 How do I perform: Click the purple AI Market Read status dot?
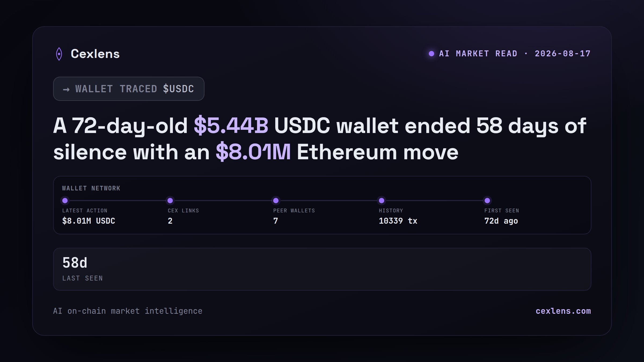[x=431, y=54]
